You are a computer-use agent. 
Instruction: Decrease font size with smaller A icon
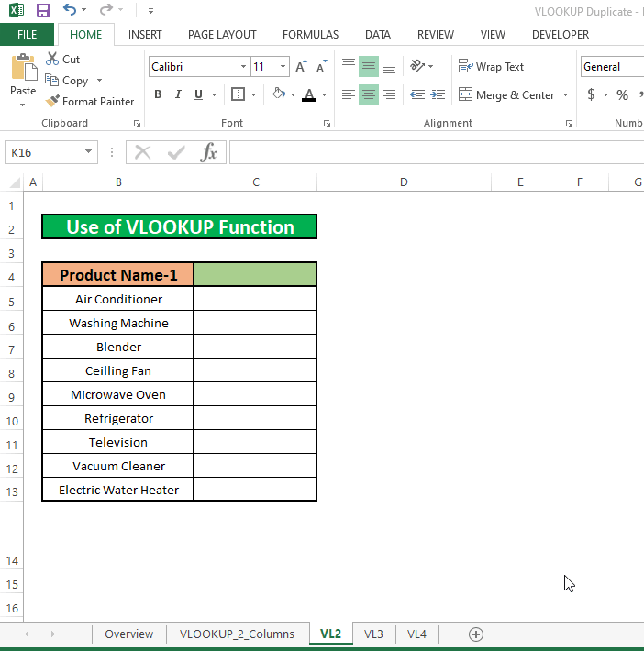point(322,66)
